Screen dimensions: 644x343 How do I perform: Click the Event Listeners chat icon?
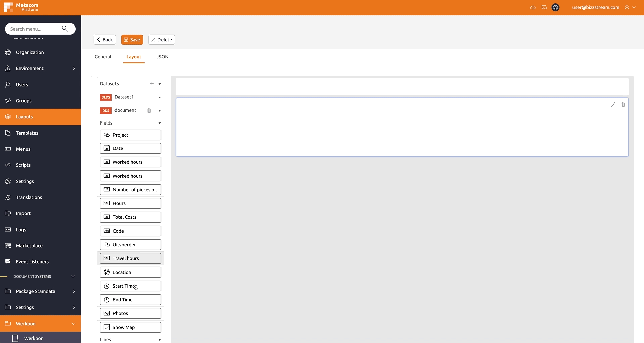(8, 262)
